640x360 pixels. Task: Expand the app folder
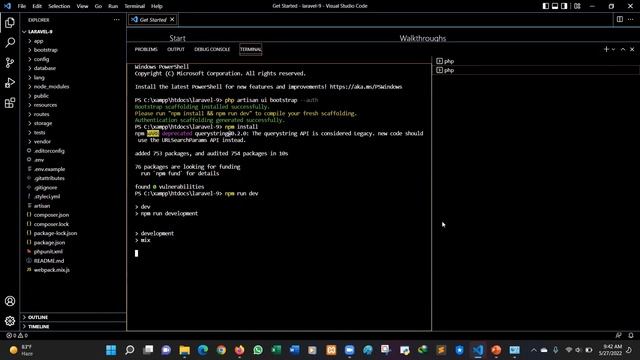click(x=38, y=41)
